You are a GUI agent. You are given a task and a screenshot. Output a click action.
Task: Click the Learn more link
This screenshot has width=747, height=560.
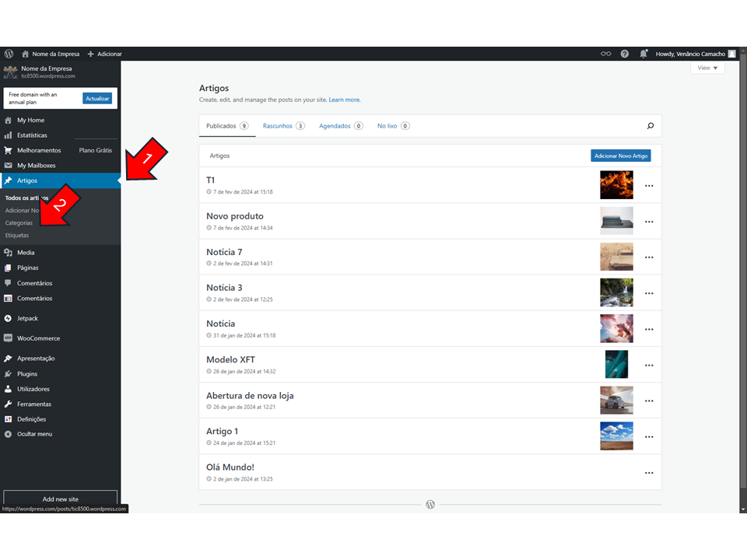pos(344,100)
